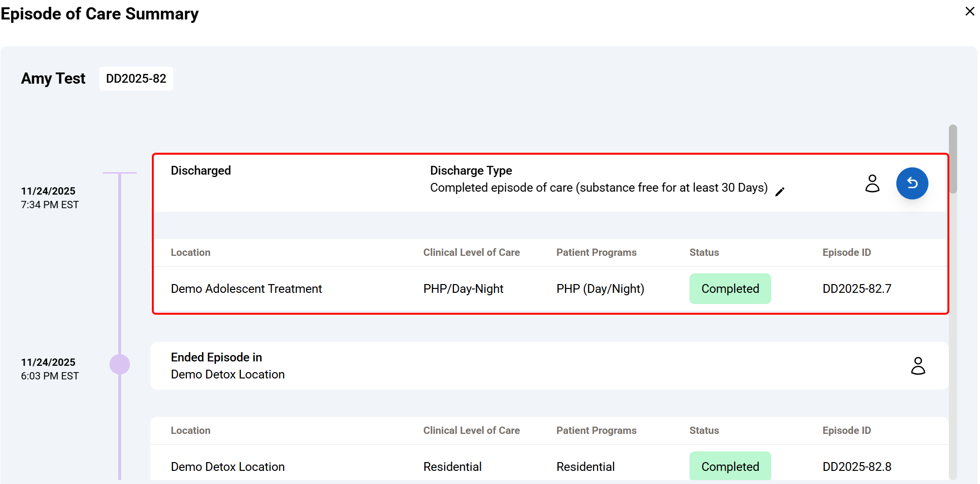Click the blue undo discharge button
Image resolution: width=980 pixels, height=484 pixels.
pyautogui.click(x=912, y=183)
